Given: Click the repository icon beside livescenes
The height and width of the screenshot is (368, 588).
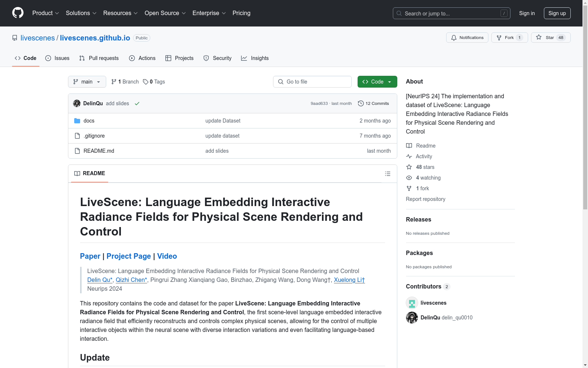Looking at the screenshot, I should (x=15, y=38).
